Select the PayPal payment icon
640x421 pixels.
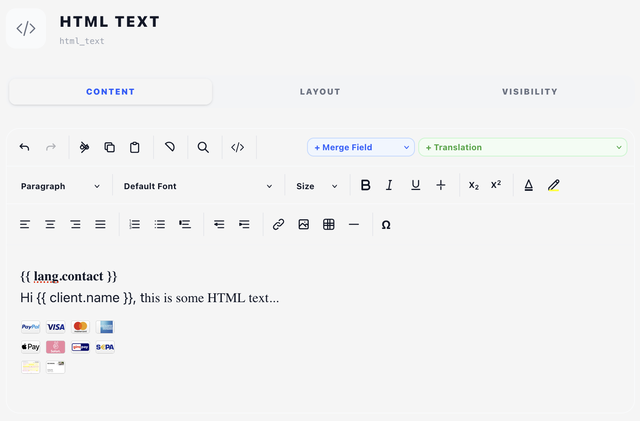pyautogui.click(x=31, y=327)
